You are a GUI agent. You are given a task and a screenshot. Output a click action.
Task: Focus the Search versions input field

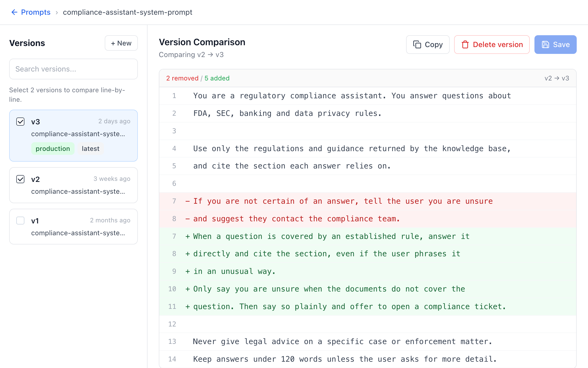[x=73, y=69]
